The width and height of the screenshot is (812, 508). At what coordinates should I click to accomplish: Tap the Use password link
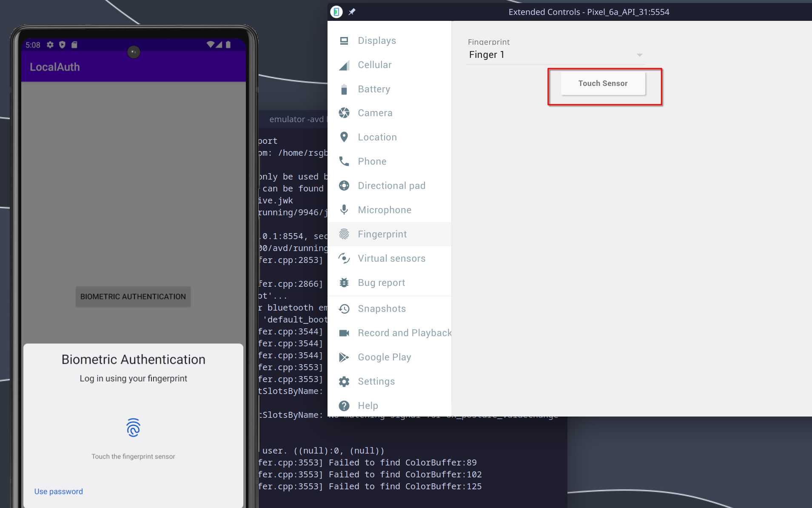click(59, 491)
